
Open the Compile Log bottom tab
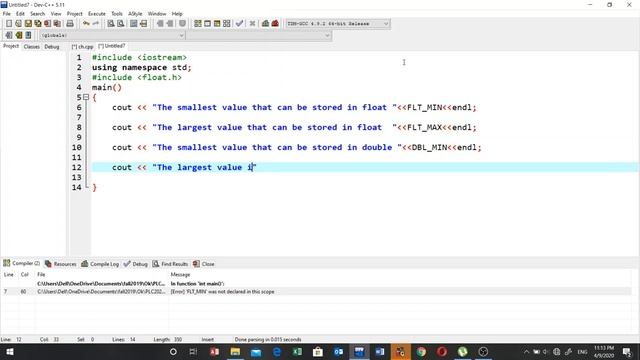100,264
